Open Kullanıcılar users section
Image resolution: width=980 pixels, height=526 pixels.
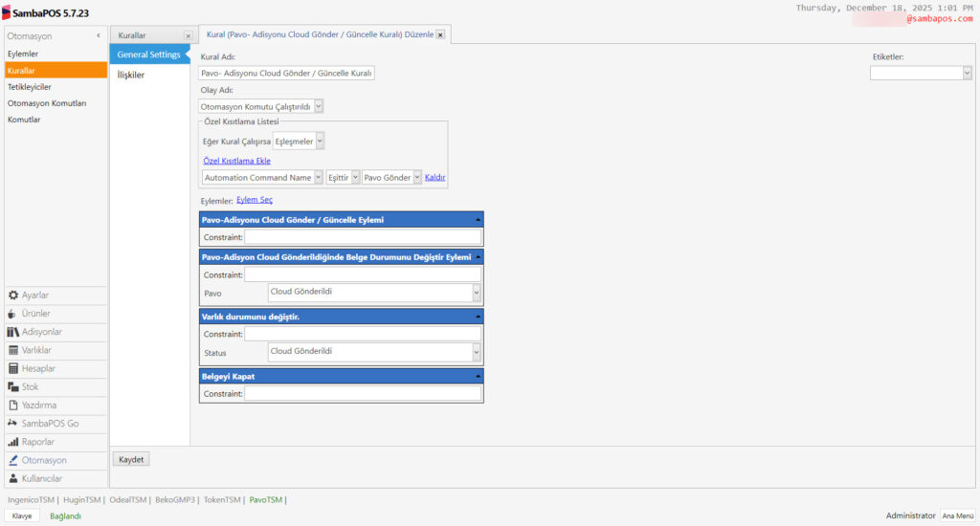[41, 478]
